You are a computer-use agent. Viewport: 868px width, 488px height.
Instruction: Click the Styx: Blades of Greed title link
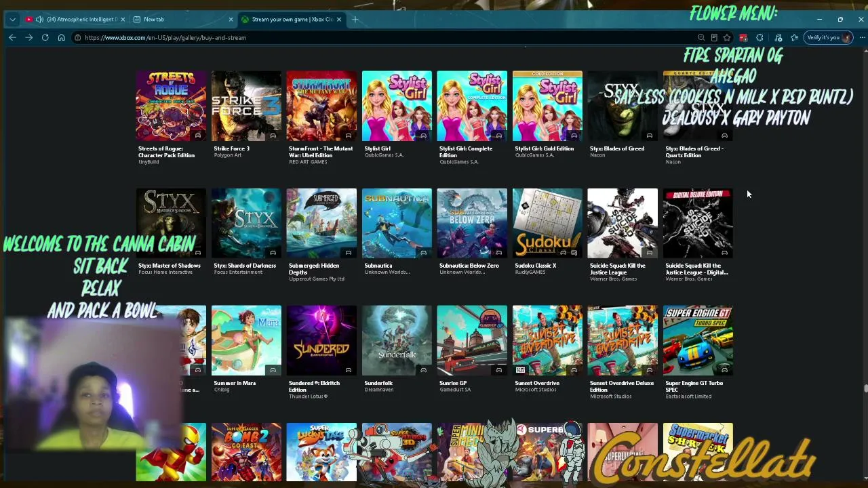[617, 148]
